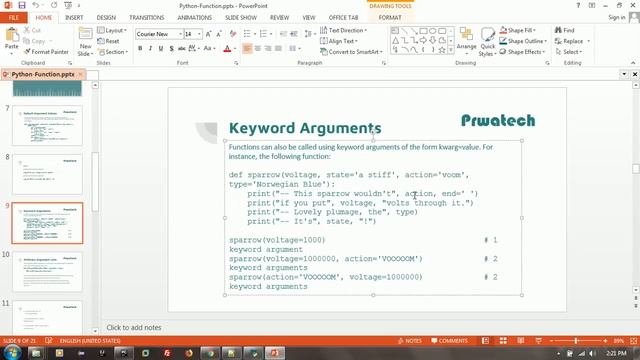Fit slide to current window icon
The height and width of the screenshot is (360, 640).
tap(633, 340)
